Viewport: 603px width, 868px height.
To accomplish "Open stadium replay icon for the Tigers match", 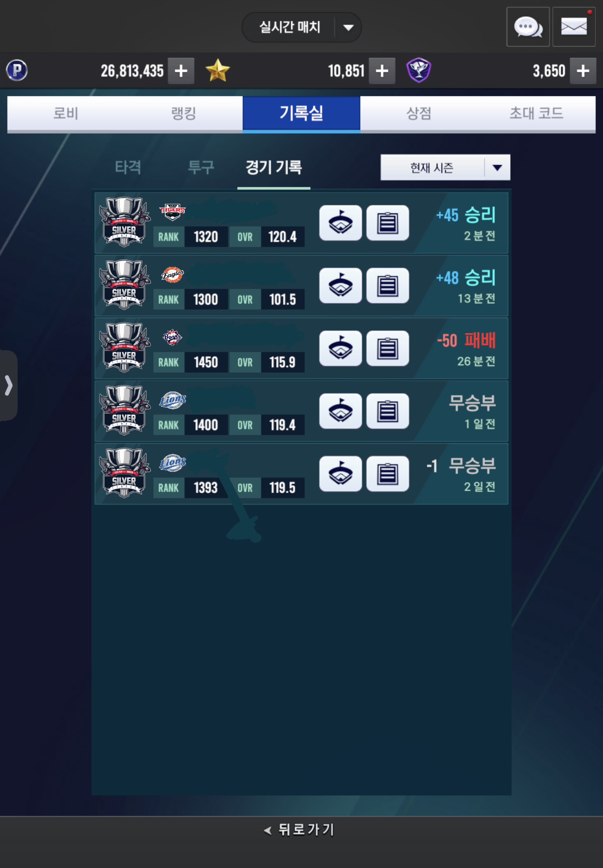I will pyautogui.click(x=340, y=223).
